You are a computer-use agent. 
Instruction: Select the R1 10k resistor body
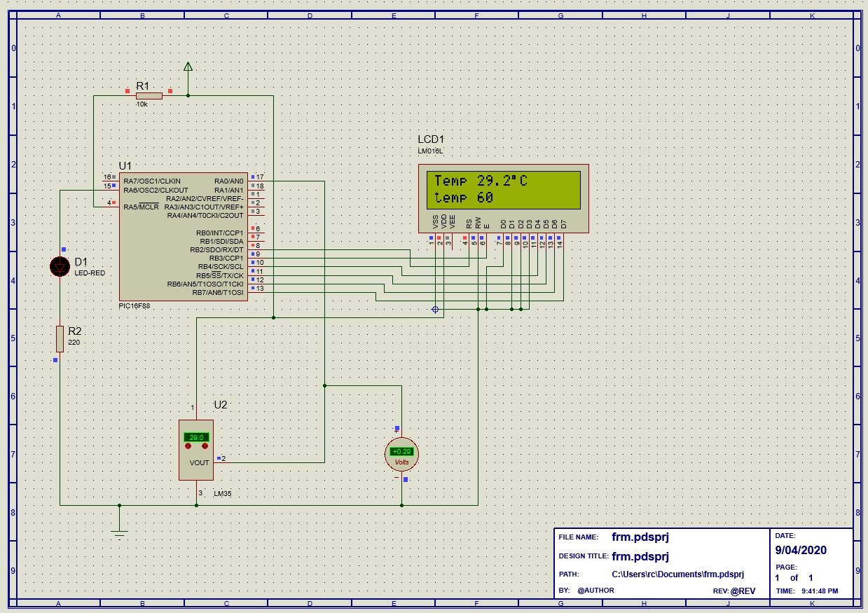point(149,95)
